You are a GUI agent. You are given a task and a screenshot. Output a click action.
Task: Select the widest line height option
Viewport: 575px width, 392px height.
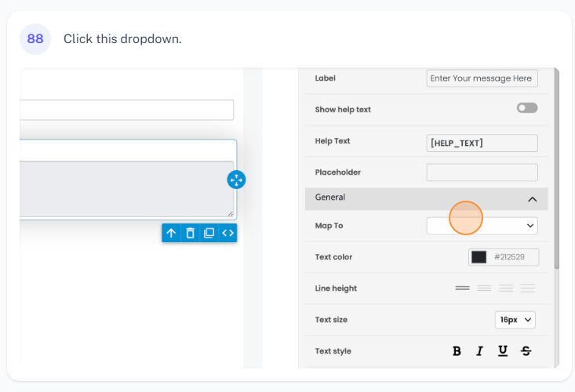point(527,289)
